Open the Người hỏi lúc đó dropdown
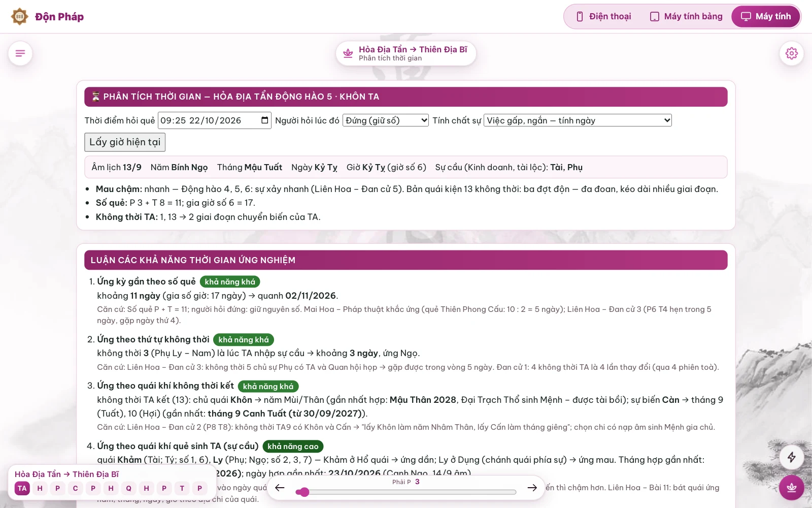The image size is (812, 508). (x=386, y=120)
